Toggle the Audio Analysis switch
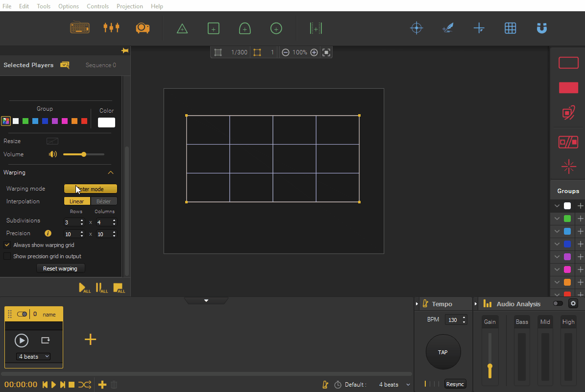This screenshot has height=392, width=585. coord(558,304)
